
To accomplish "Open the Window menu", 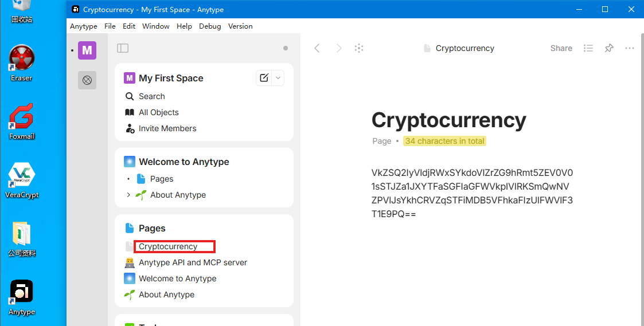I will coord(155,26).
